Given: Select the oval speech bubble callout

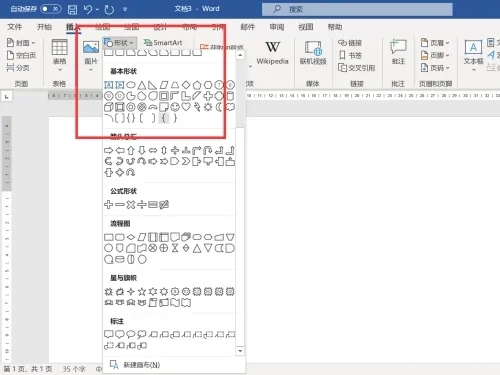Looking at the screenshot, I should coord(131,334).
